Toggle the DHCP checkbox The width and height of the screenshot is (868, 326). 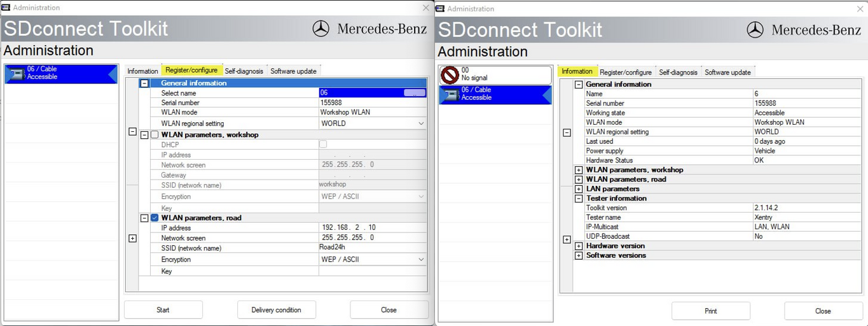[323, 145]
